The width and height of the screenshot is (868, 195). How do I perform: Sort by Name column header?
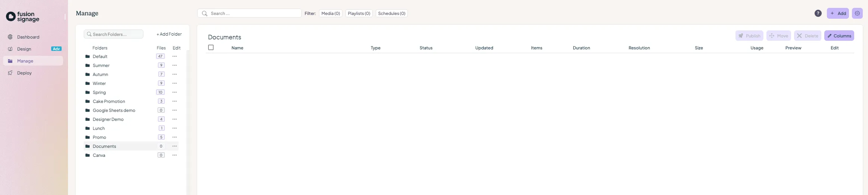237,48
